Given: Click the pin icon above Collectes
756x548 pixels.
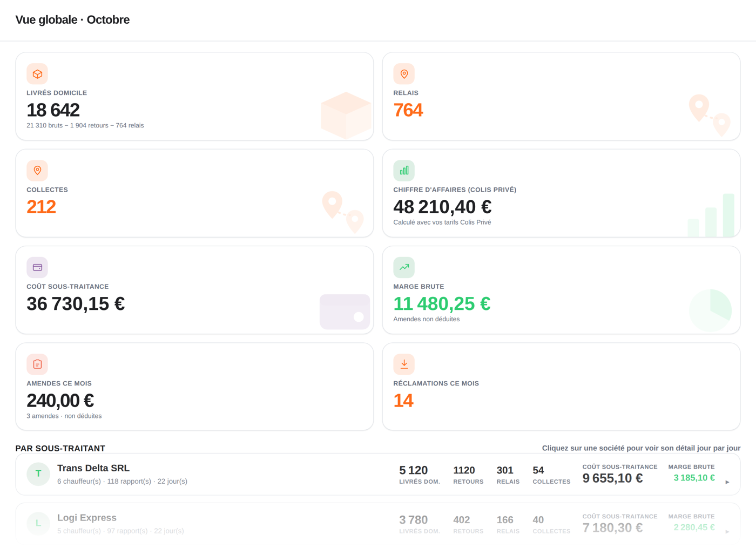Looking at the screenshot, I should pos(37,171).
